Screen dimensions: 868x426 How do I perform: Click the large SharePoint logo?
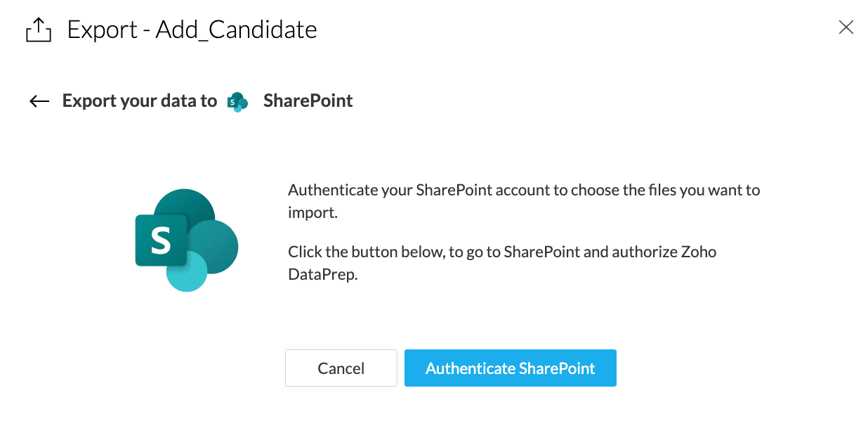187,240
